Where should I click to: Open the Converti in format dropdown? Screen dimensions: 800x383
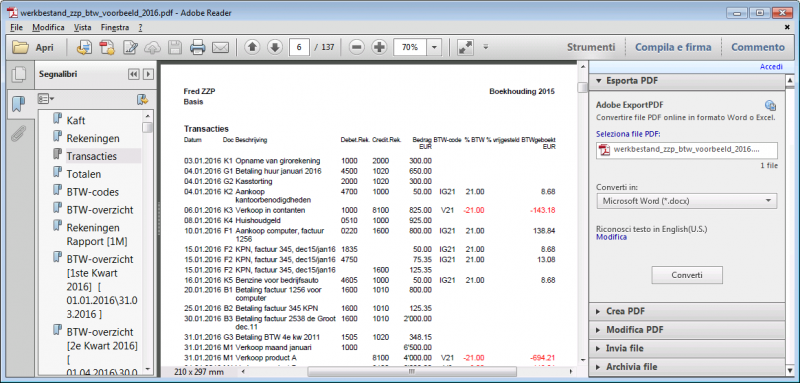687,201
